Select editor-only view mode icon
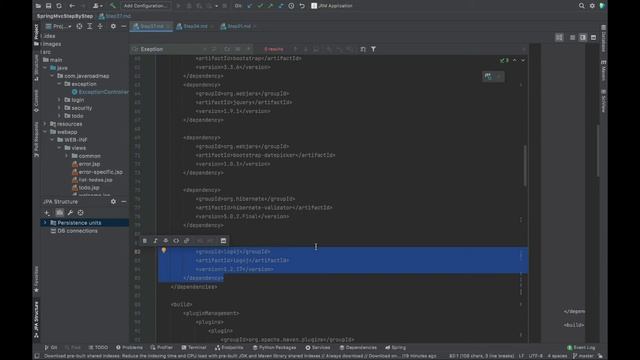Screen dimensions: 640x360 (x=572, y=38)
